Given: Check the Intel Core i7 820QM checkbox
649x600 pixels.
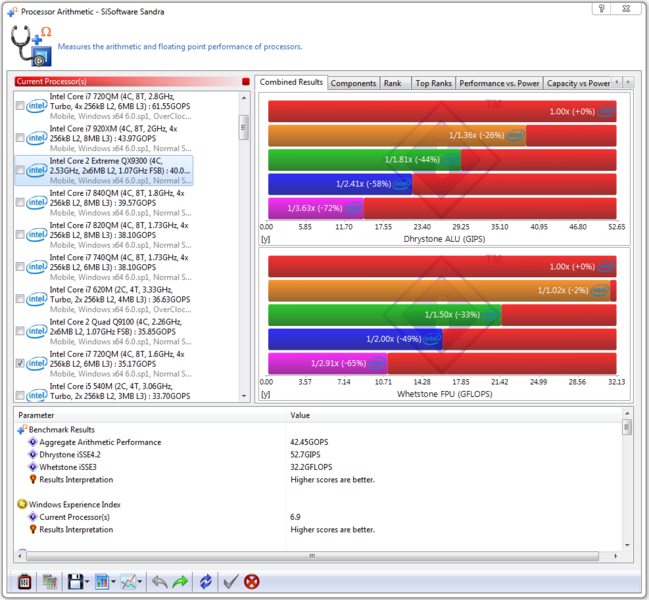Looking at the screenshot, I should coord(19,235).
